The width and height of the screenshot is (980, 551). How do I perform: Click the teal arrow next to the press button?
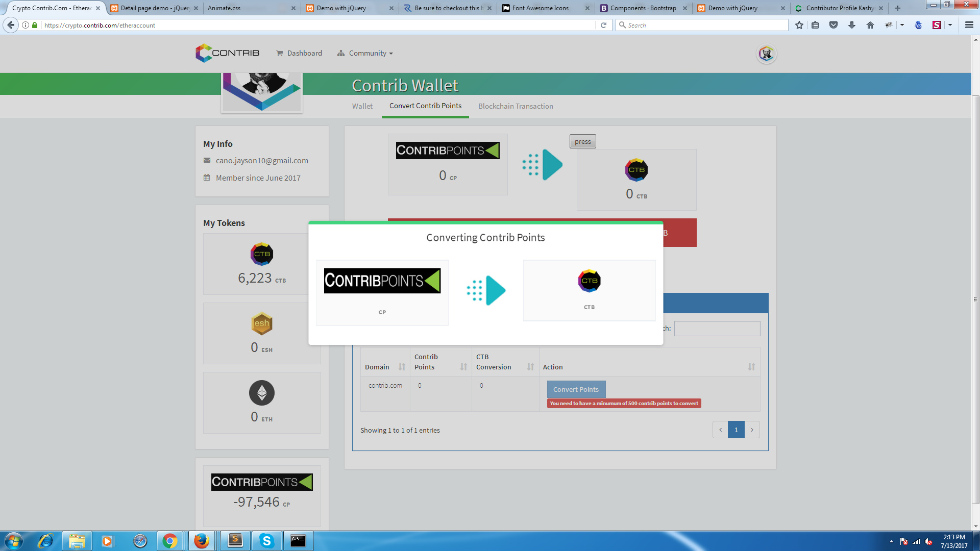542,165
